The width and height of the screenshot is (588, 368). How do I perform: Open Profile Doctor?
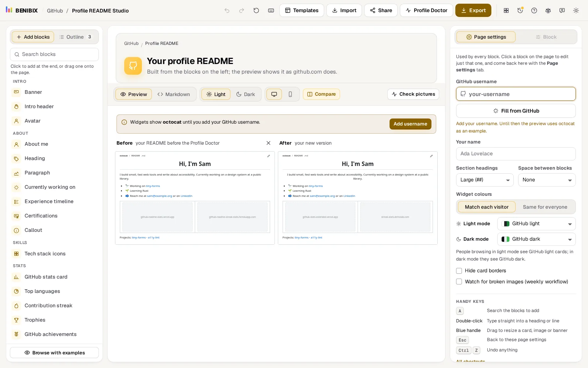[x=426, y=10]
